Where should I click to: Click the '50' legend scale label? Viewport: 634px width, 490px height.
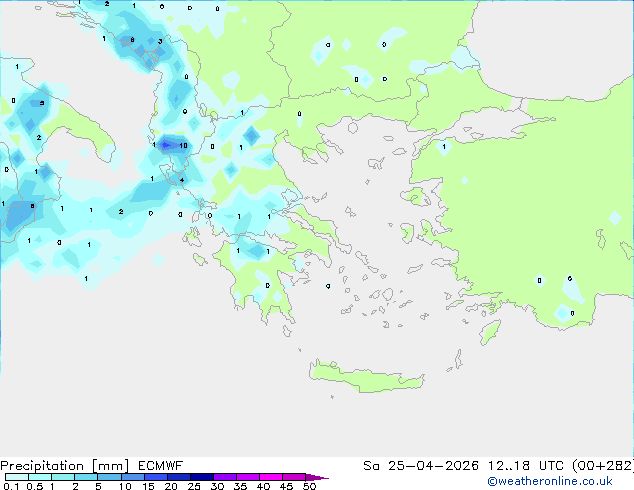pos(309,486)
